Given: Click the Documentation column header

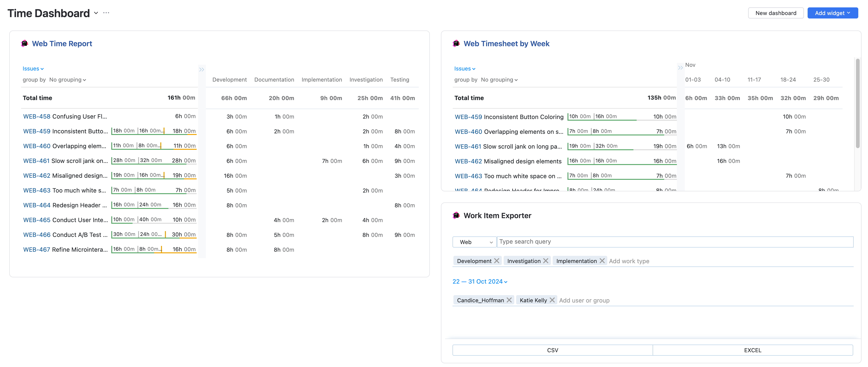Looking at the screenshot, I should tap(274, 80).
